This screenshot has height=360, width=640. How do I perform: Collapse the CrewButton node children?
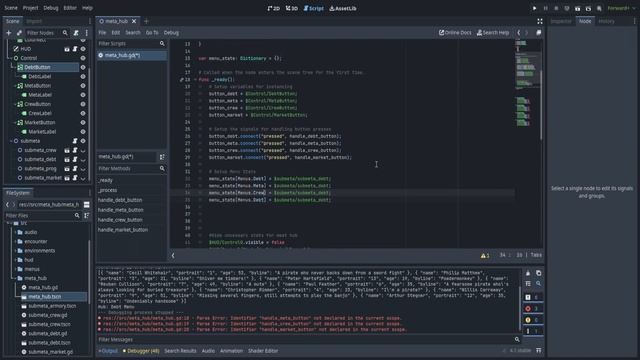pyautogui.click(x=16, y=104)
